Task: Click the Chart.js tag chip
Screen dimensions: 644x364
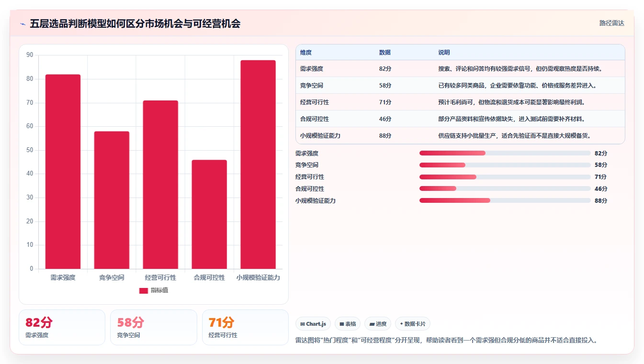Action: pos(313,324)
